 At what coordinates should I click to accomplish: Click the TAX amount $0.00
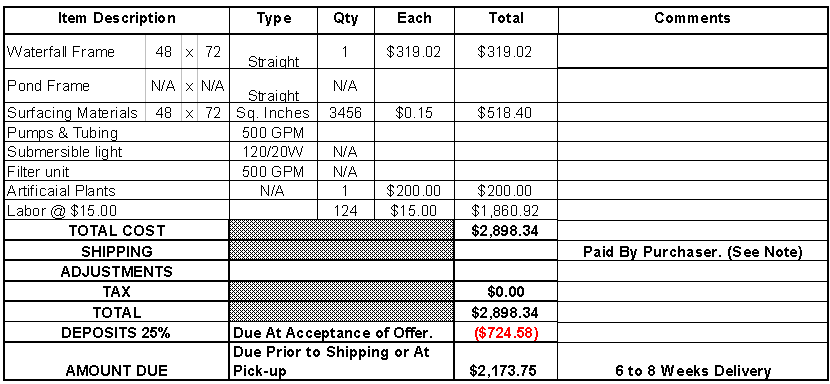[505, 291]
